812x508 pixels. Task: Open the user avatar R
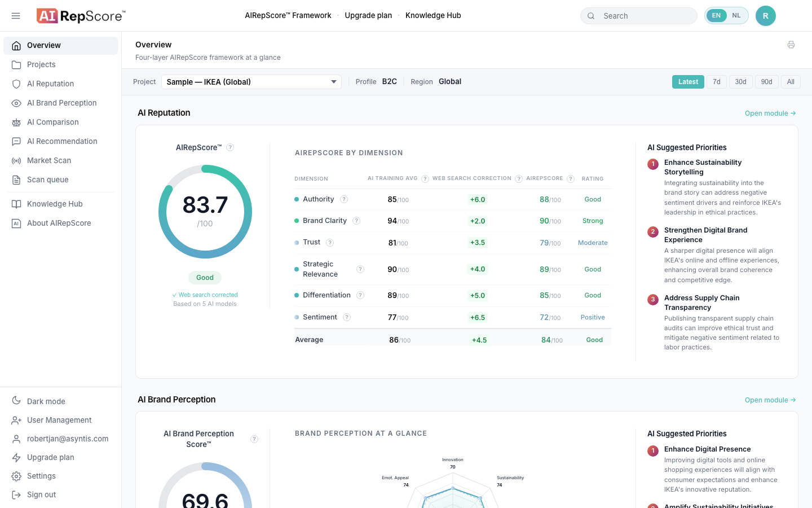point(766,16)
